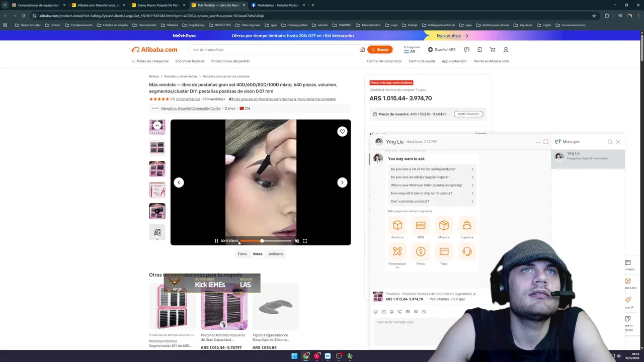Switch to the Atributos tab
This screenshot has width=644, height=362.
276,254
